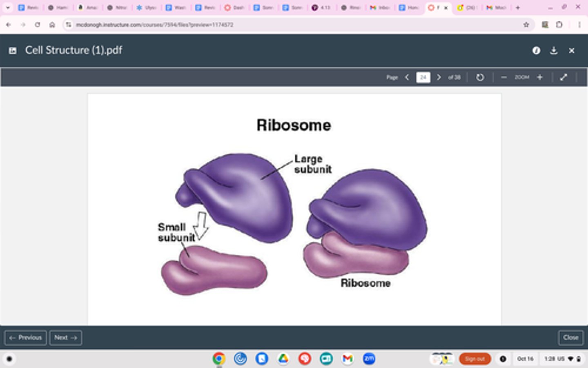Viewport: 588px width, 368px height.
Task: Click the ZOOM label in the toolbar
Action: (522, 77)
